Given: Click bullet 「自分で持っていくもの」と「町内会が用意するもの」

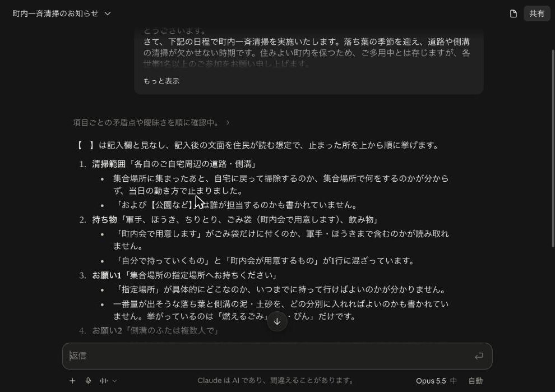Looking at the screenshot, I should (x=265, y=261).
